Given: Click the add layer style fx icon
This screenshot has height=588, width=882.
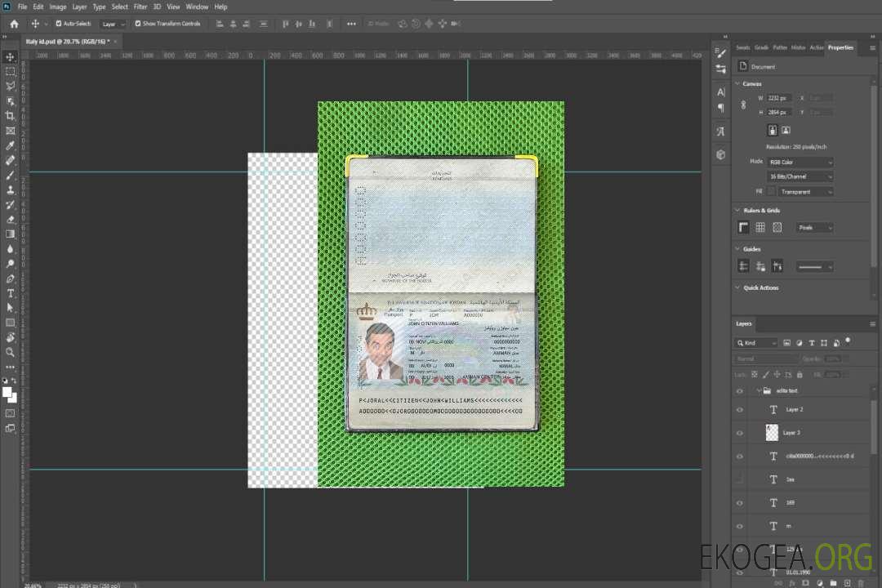Looking at the screenshot, I should click(x=791, y=583).
